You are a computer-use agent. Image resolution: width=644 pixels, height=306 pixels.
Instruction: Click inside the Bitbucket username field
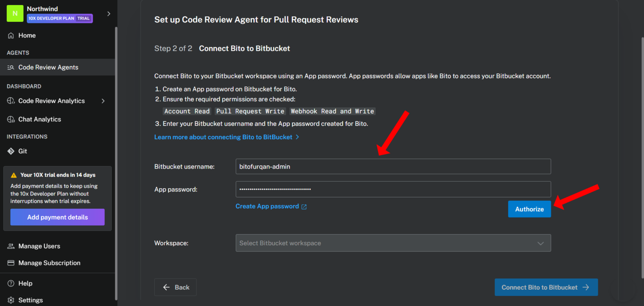point(393,166)
